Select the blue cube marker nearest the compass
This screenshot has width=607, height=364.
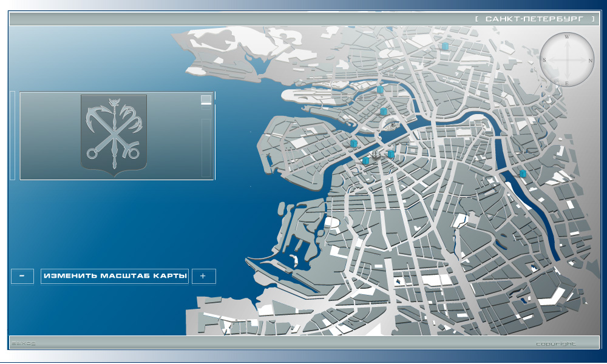(x=445, y=47)
